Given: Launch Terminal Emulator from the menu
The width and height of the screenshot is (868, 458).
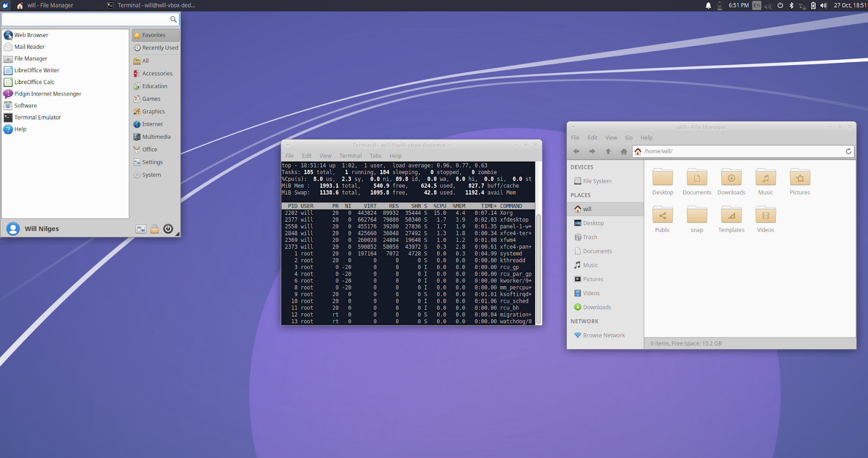Looking at the screenshot, I should click(65, 118).
